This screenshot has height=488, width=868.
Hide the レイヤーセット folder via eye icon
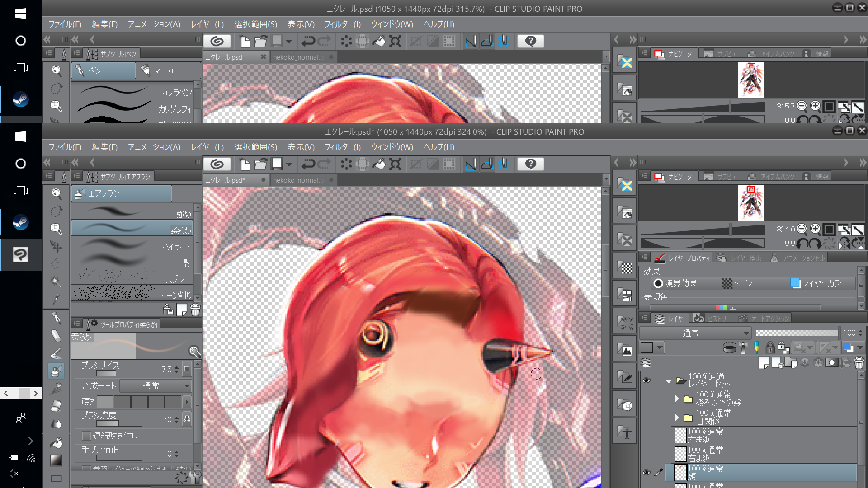[x=646, y=380]
